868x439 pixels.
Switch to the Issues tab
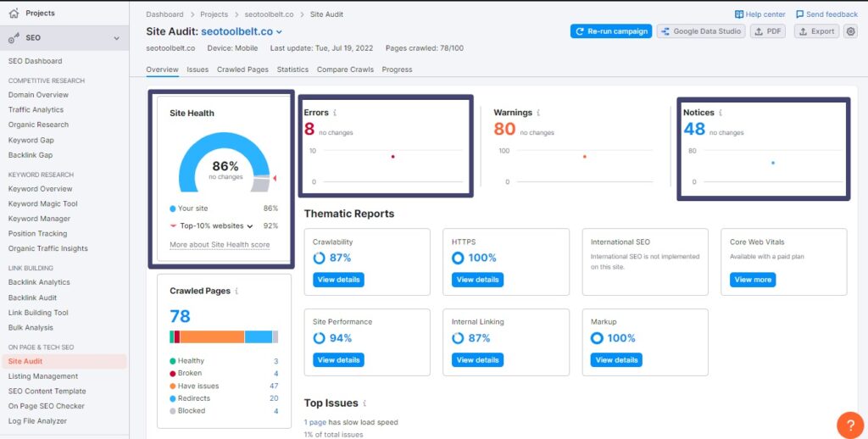(198, 69)
